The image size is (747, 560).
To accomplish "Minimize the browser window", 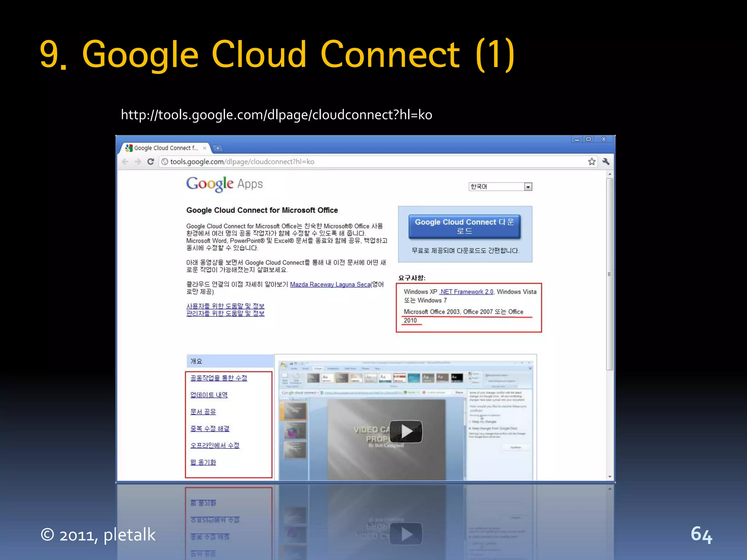I will (577, 140).
